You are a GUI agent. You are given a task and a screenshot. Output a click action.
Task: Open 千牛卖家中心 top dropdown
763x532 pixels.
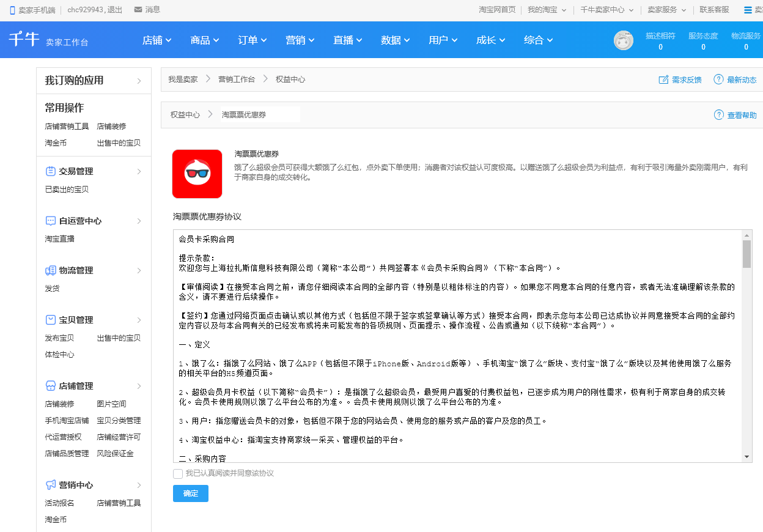tap(607, 10)
